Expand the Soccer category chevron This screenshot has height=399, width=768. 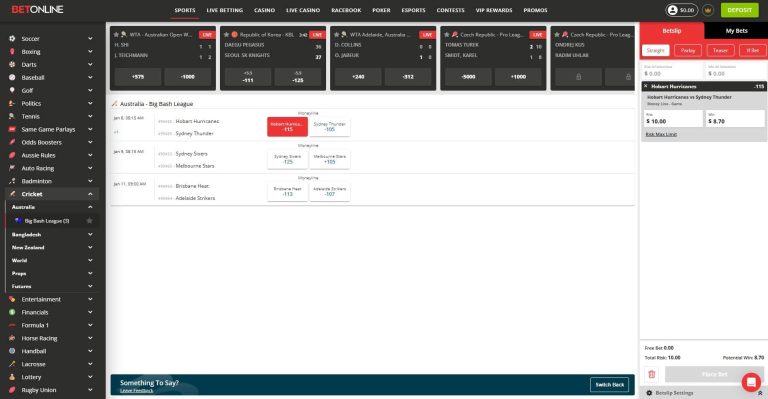pyautogui.click(x=90, y=38)
